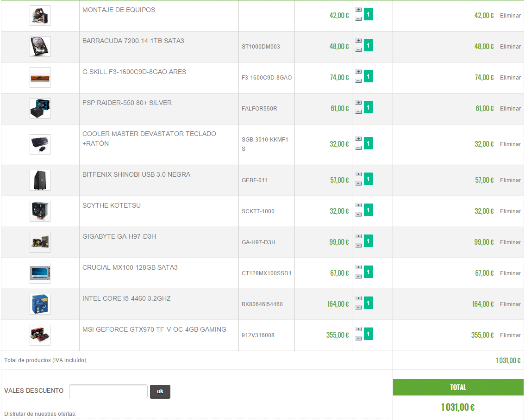Image resolution: width=525 pixels, height=420 pixels.
Task: Select Disfrutar de nuestras ofertas text
Action: coord(40,414)
